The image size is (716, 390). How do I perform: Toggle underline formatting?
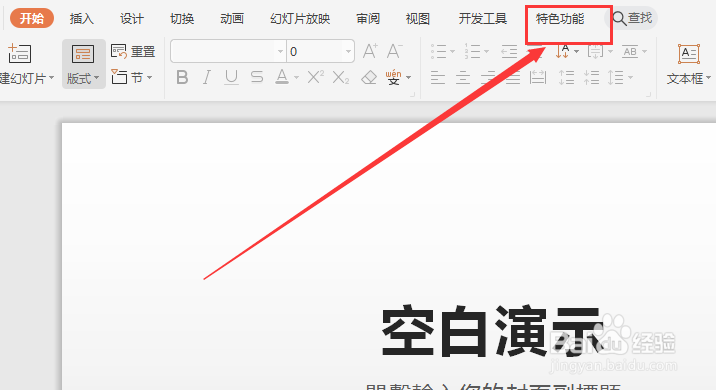pos(232,77)
